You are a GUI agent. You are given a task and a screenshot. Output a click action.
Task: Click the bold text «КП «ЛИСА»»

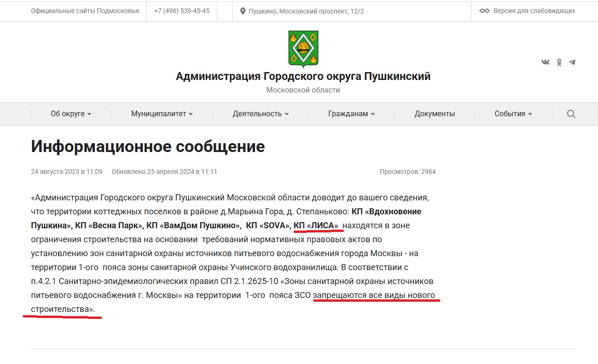(x=316, y=225)
